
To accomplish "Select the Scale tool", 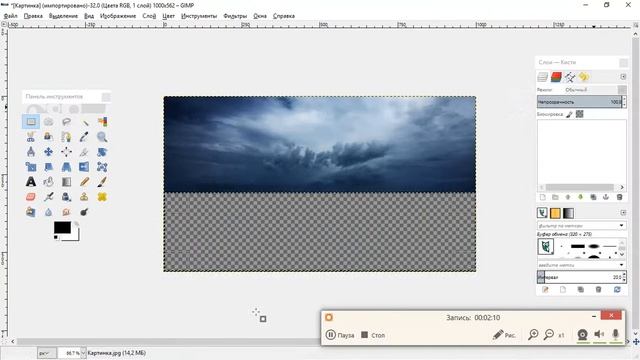I will pyautogui.click(x=31, y=167).
